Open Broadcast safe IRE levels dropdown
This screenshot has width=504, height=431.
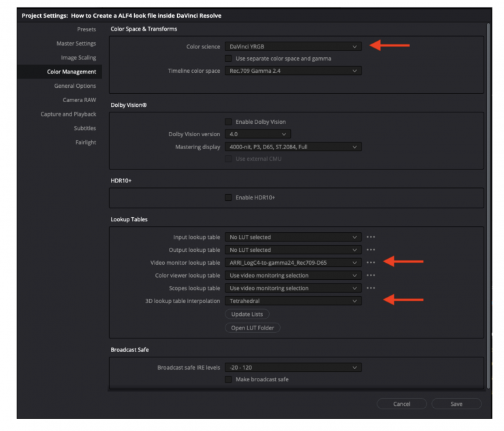coord(293,367)
